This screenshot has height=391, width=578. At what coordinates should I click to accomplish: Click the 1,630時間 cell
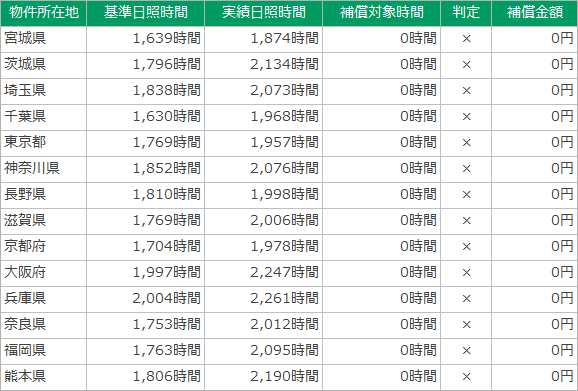pos(146,117)
